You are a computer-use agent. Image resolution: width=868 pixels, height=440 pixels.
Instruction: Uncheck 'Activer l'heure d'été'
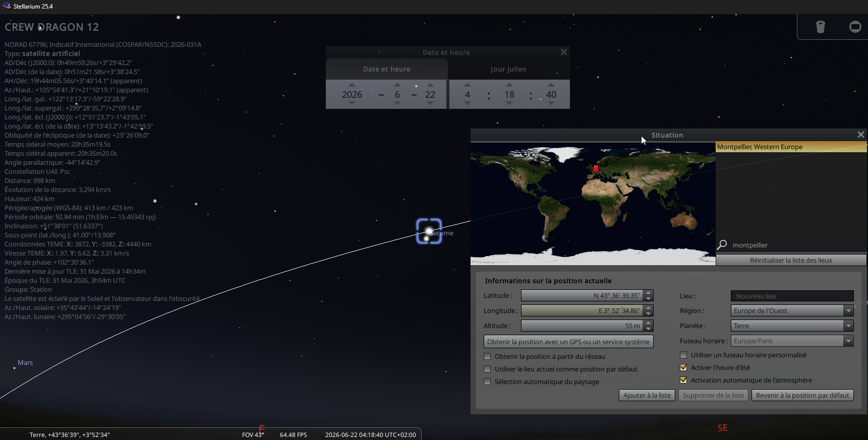(683, 367)
